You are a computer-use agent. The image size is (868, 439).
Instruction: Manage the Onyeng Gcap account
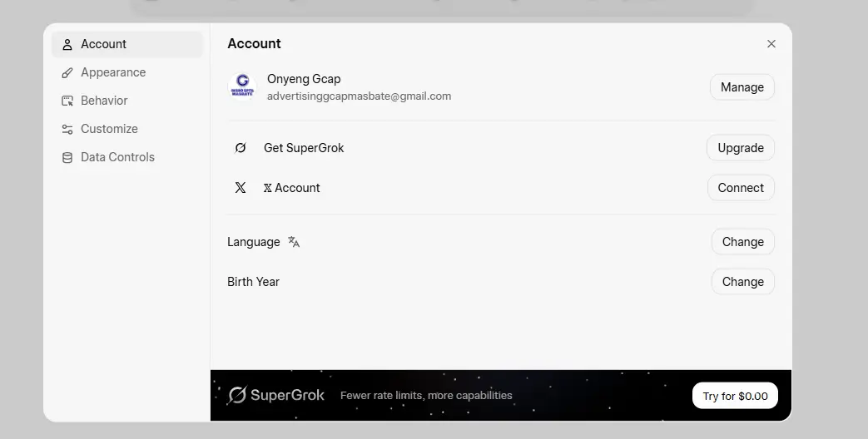pyautogui.click(x=742, y=86)
